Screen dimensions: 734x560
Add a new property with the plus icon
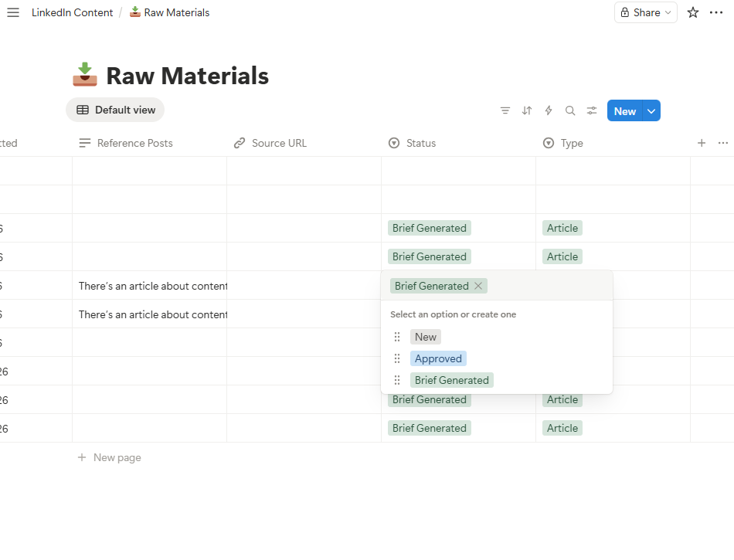pos(702,143)
